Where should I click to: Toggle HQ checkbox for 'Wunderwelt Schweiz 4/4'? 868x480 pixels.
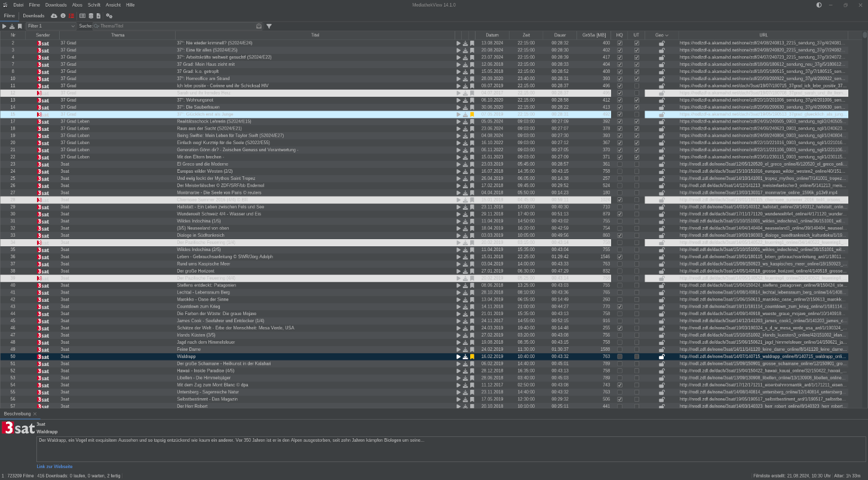[x=619, y=214]
